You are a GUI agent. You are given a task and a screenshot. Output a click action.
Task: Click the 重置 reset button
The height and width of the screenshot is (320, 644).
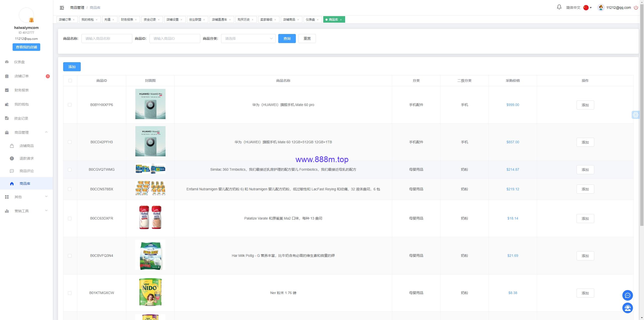click(307, 39)
